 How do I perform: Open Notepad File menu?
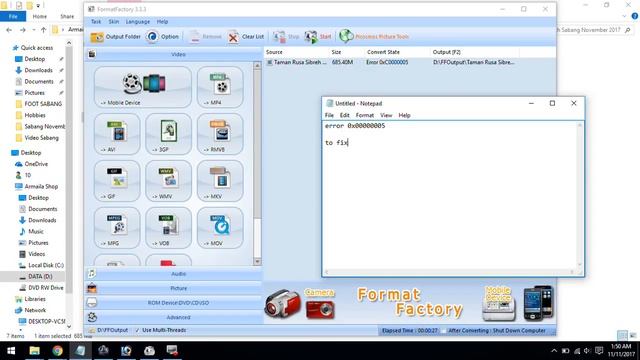click(x=329, y=116)
